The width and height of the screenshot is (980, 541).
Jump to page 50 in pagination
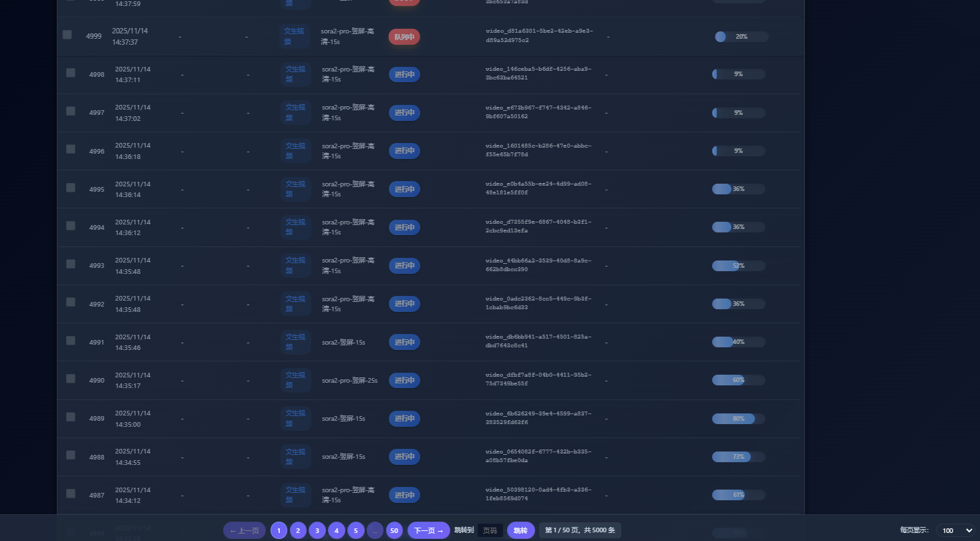pyautogui.click(x=394, y=530)
